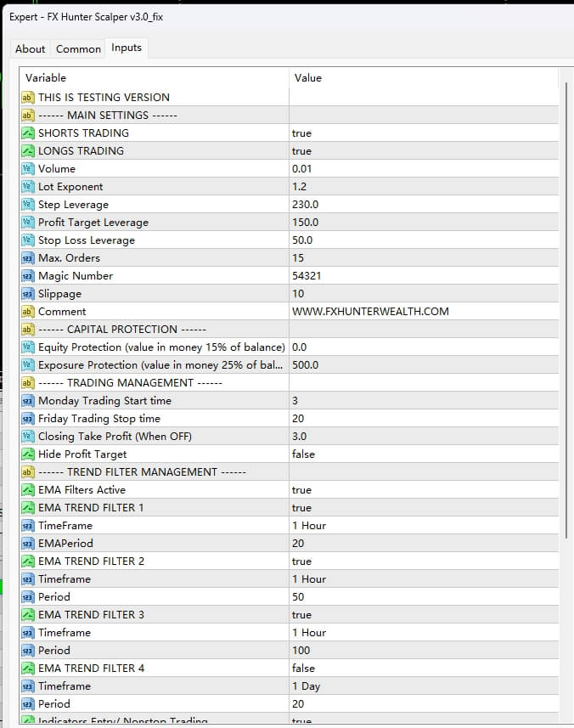Edit the EMAPeriod value 20
The height and width of the screenshot is (728, 574).
point(423,544)
